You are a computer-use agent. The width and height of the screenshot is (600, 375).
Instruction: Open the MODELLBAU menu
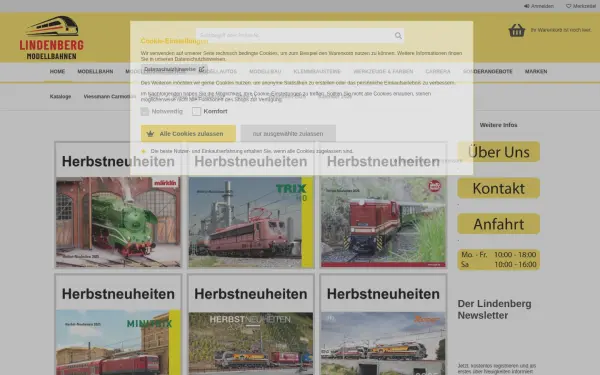coord(265,72)
